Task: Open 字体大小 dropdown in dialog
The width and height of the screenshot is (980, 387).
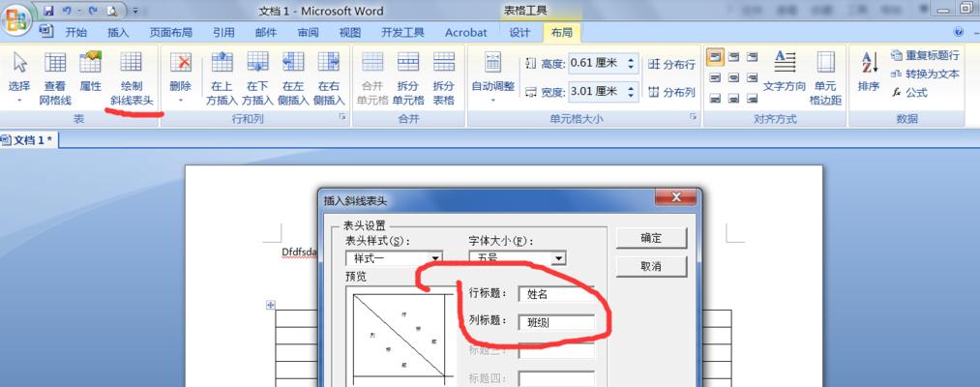Action: (x=559, y=258)
